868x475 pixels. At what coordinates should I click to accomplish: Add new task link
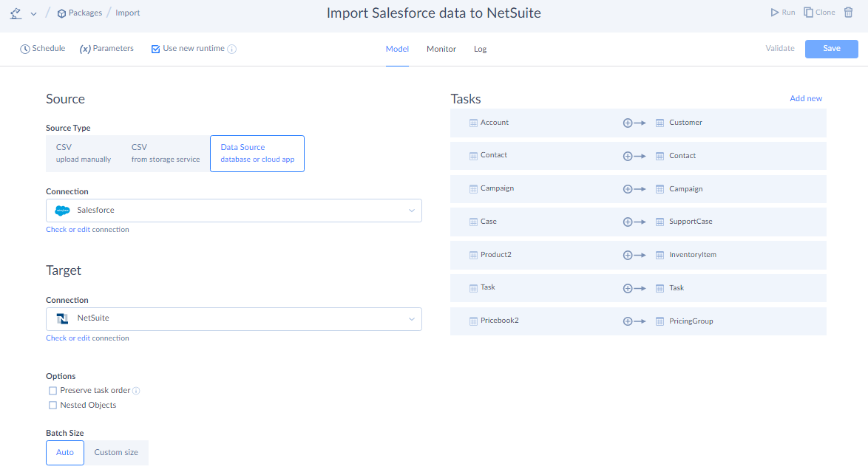805,98
